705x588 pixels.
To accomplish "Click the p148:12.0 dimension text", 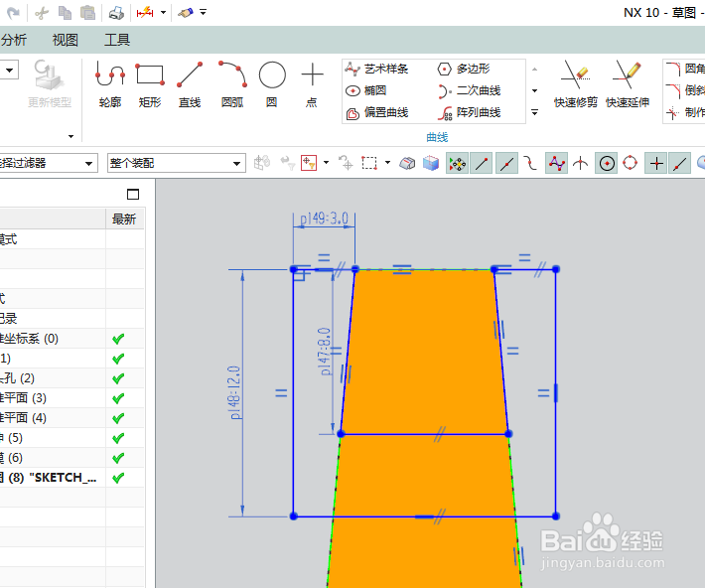I will click(235, 392).
